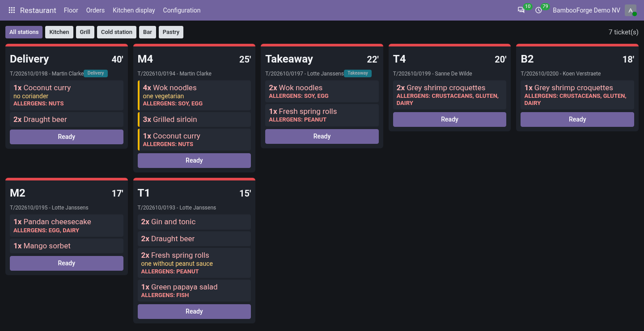Click the Mango sorbet line on M2
Viewport: 644px width, 331px height.
[67, 246]
